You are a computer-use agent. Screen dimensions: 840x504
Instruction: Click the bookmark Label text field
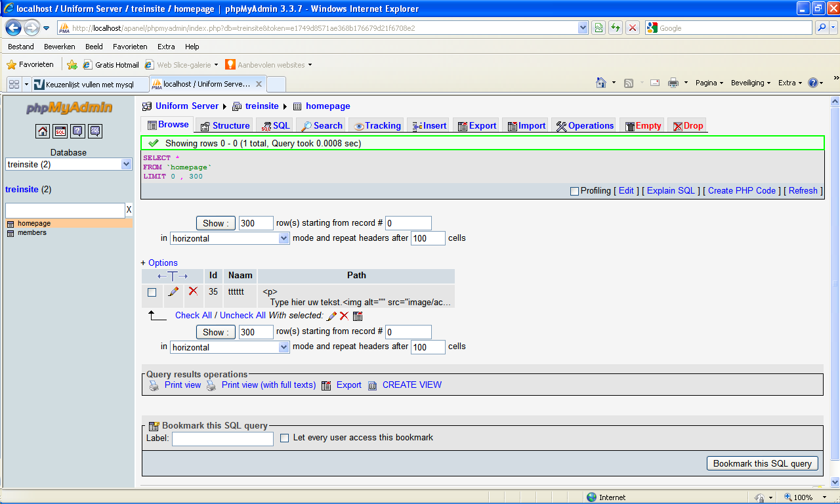(x=222, y=438)
